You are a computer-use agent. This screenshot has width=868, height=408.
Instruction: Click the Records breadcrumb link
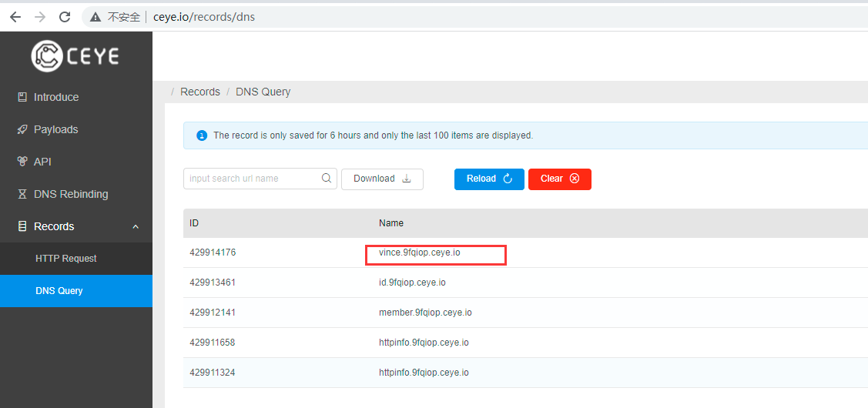[200, 92]
